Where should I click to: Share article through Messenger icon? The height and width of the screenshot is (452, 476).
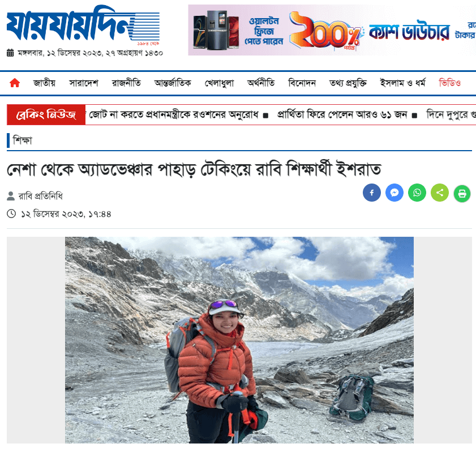(x=394, y=193)
